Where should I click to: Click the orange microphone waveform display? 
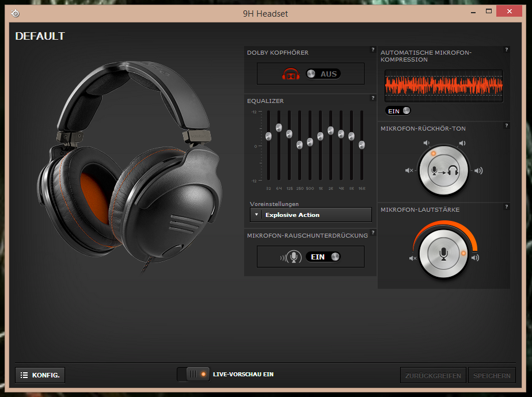coord(444,86)
